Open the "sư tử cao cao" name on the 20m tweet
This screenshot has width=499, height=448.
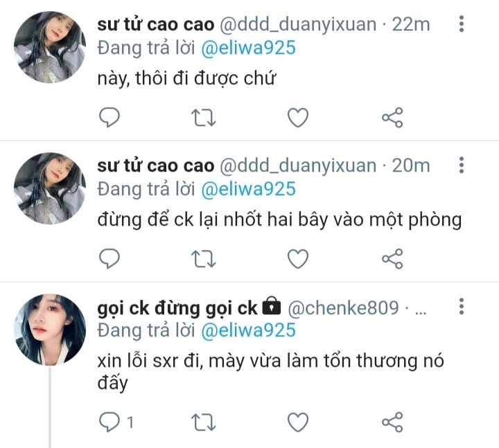[x=156, y=165]
